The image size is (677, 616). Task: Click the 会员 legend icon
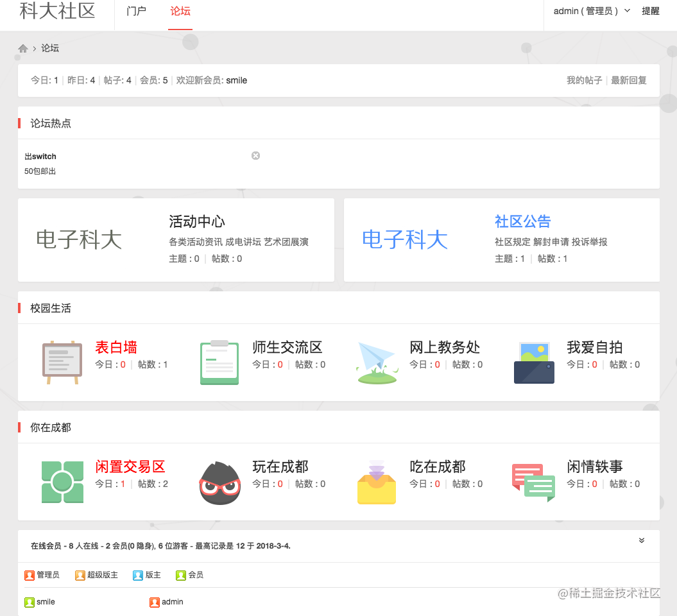pos(181,575)
